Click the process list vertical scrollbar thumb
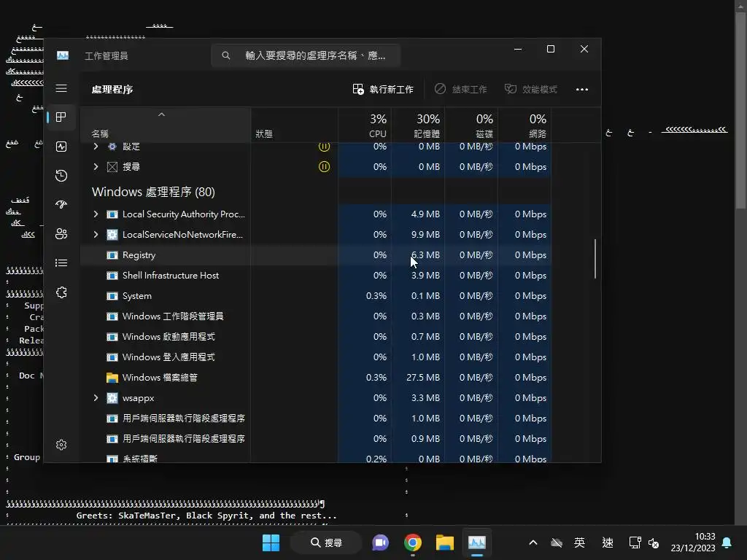 (595, 259)
